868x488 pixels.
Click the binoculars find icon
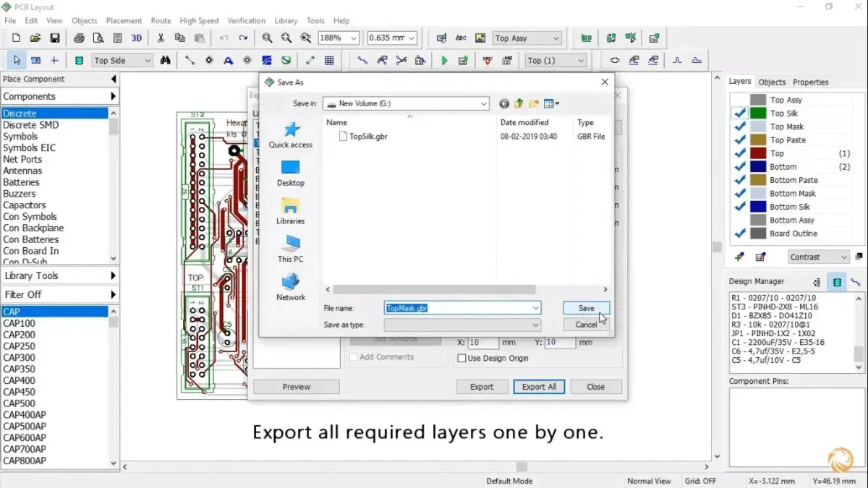pos(166,61)
